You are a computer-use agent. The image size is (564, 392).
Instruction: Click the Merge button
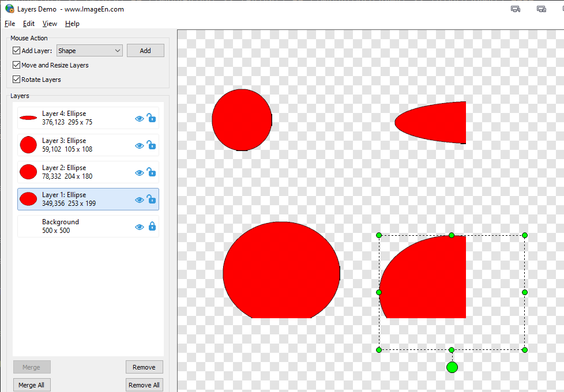32,367
